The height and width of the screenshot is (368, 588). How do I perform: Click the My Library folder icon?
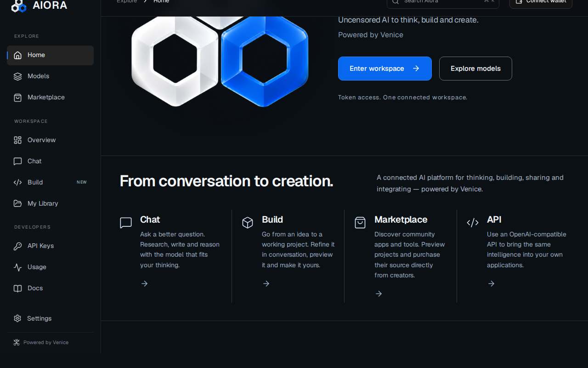tap(18, 204)
